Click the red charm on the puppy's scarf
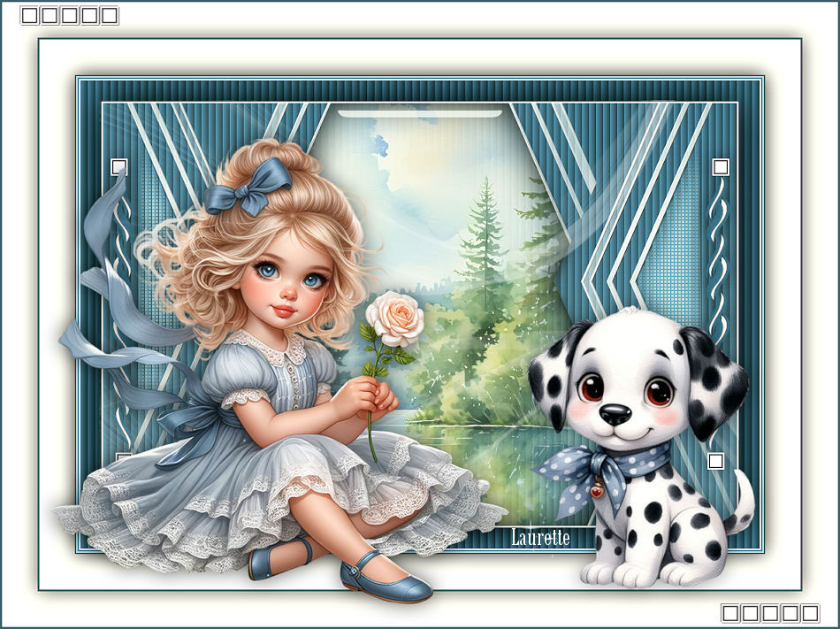This screenshot has height=629, width=840. [598, 489]
